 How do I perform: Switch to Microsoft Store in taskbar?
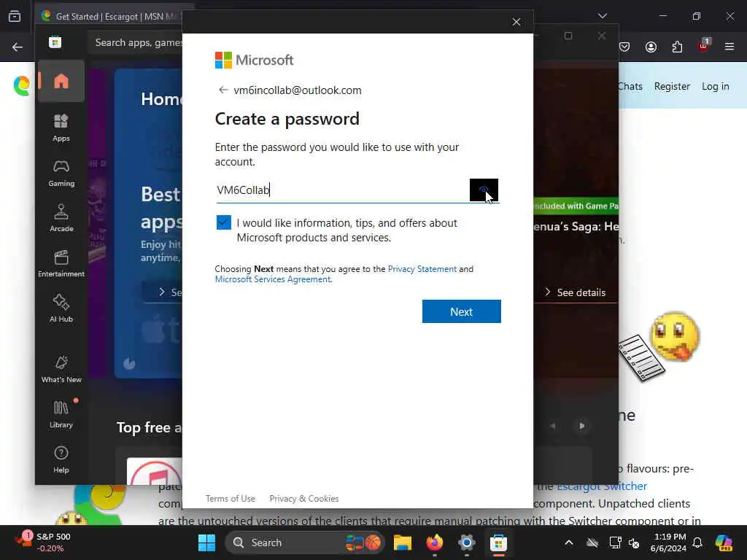[x=498, y=542]
